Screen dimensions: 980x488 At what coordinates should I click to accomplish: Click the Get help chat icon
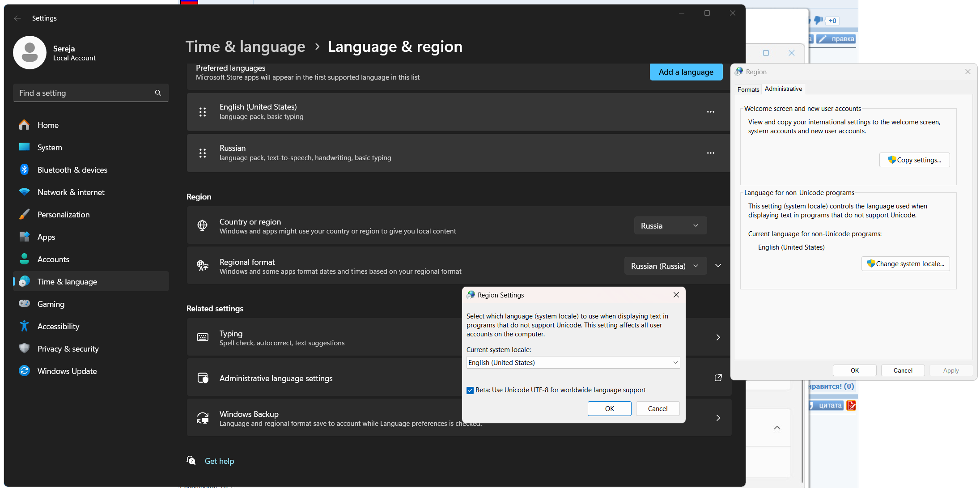[191, 461]
